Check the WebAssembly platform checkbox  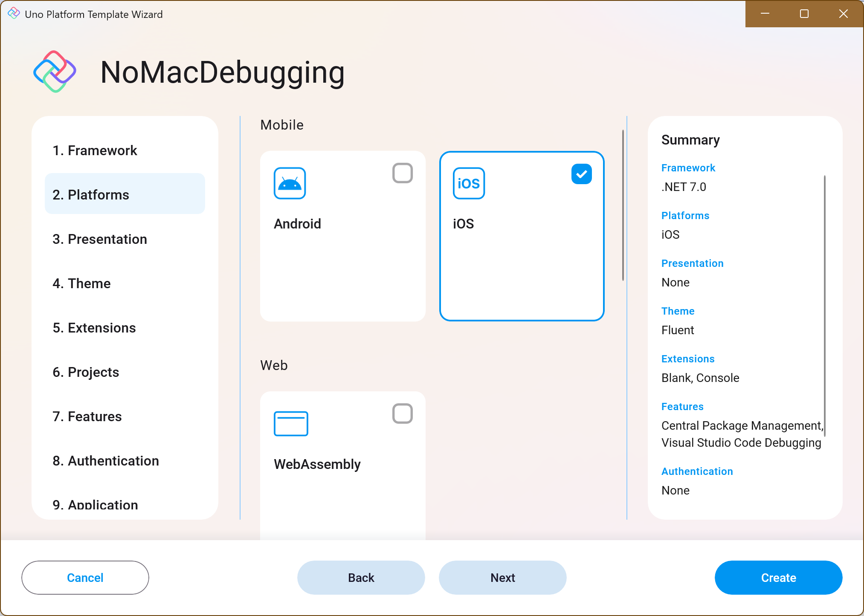pyautogui.click(x=402, y=413)
